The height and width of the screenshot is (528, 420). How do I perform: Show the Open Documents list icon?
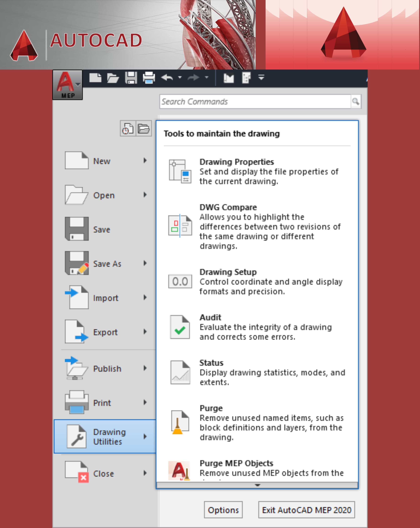pyautogui.click(x=143, y=128)
